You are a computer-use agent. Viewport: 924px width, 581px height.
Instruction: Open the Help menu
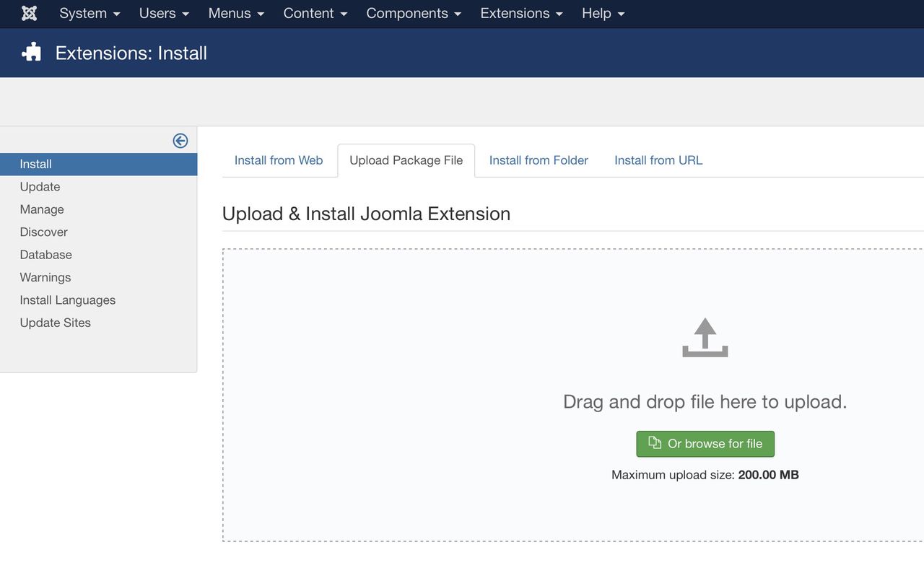[x=603, y=14]
